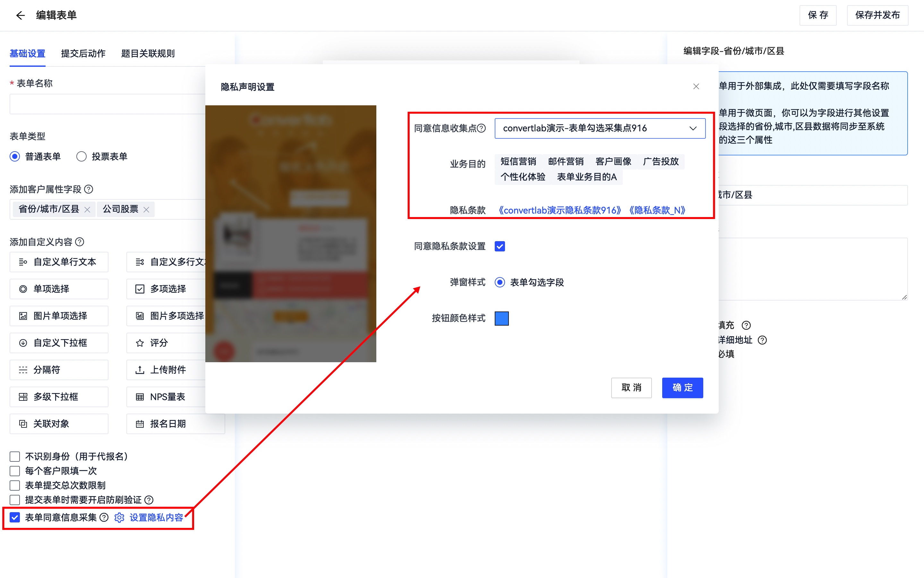Go back using the left arrow icon
This screenshot has width=924, height=578.
click(20, 15)
